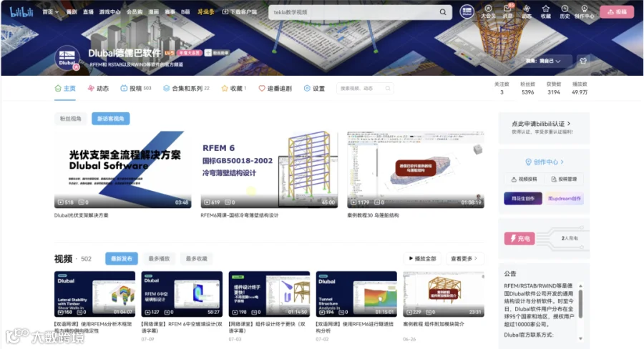Screen dimensions: 644x349
Task: Select the 主页 tab
Action: 65,88
